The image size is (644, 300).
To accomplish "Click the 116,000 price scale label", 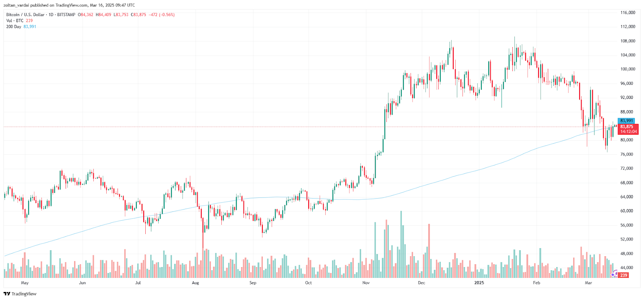I will click(627, 13).
